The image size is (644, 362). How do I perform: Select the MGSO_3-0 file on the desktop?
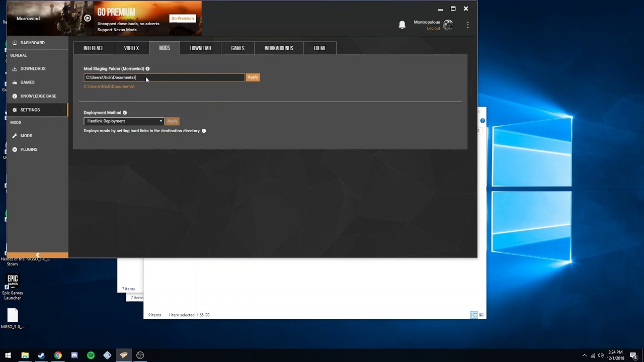[13, 319]
